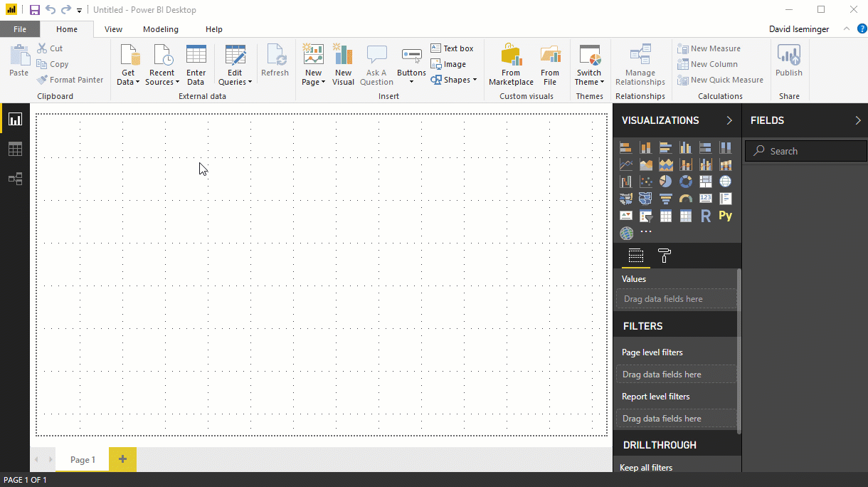Select the clustered column chart visual
Image resolution: width=868 pixels, height=487 pixels.
[686, 148]
